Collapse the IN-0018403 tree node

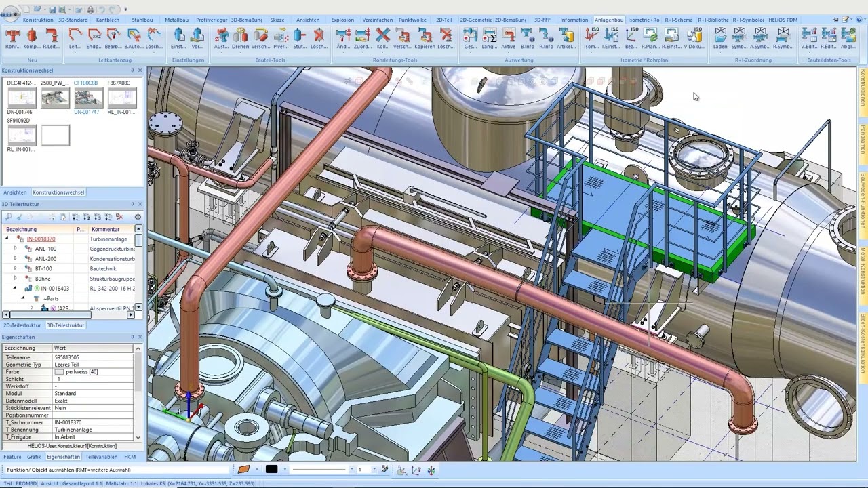coord(15,288)
